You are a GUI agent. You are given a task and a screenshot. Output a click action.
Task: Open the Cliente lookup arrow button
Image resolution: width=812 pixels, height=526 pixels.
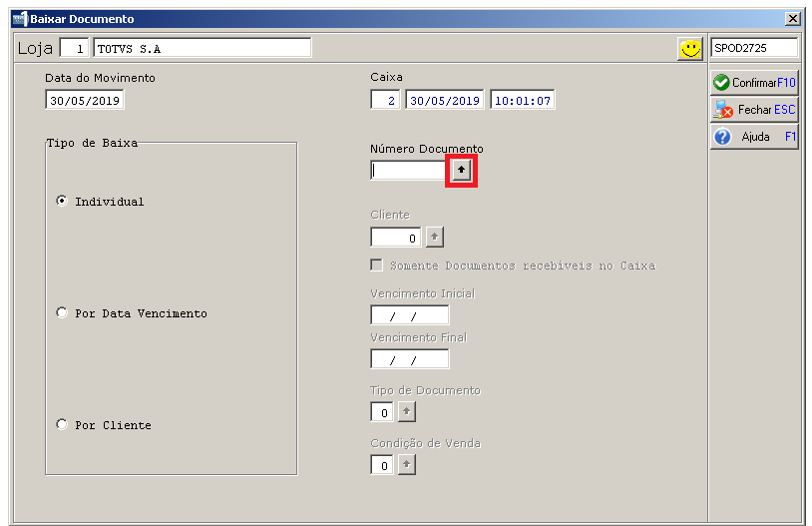coord(435,238)
